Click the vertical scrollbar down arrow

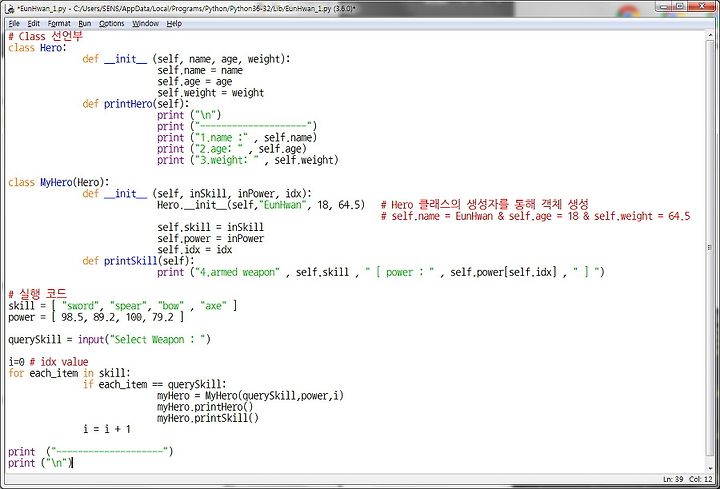[x=710, y=468]
